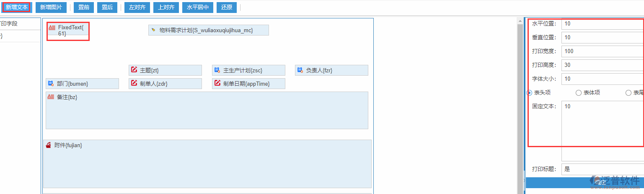Screen dimensions: 644x194
Task: Click the edit icon beside 制单日期{appTime}
Action: pos(217,83)
